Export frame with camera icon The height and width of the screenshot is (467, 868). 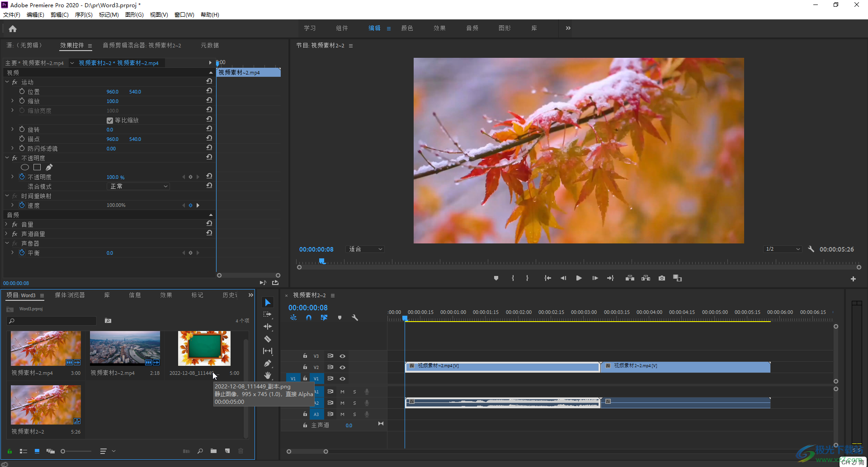662,278
